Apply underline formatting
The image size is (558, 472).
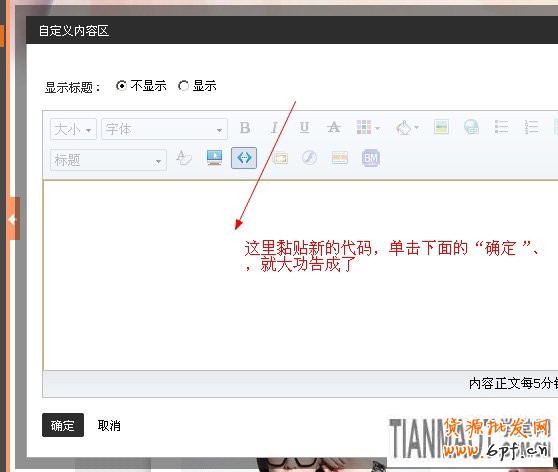click(x=304, y=127)
